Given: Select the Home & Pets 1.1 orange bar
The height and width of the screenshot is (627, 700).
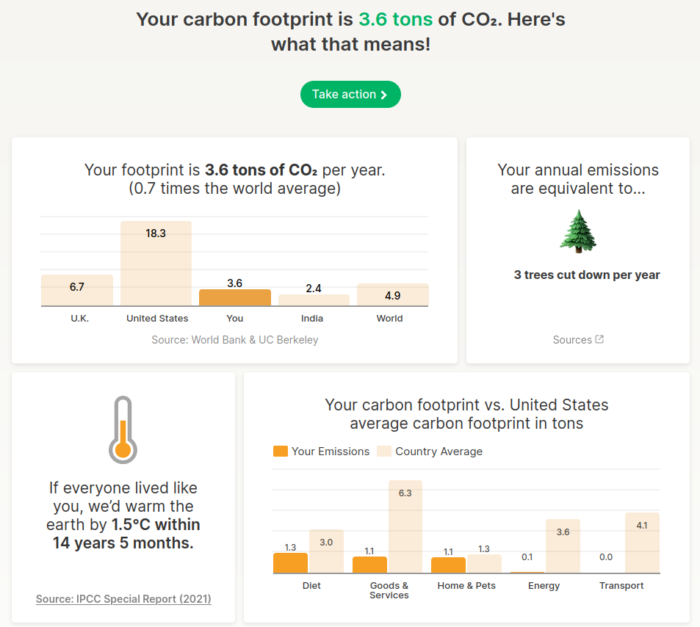Looking at the screenshot, I should coord(448,565).
